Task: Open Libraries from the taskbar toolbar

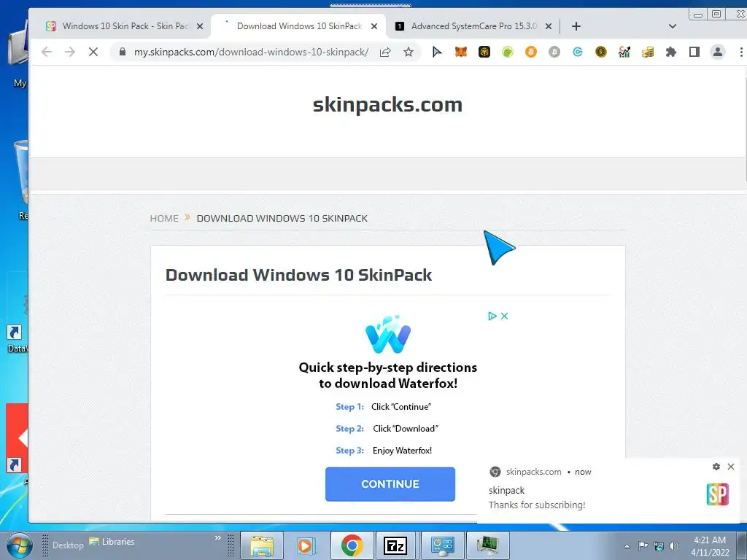Action: [112, 542]
